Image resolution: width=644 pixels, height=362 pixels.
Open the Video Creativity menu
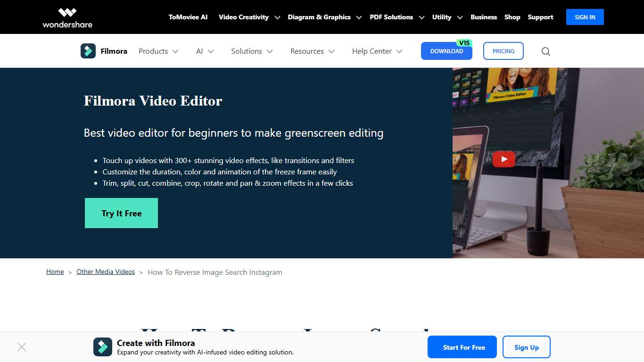pos(243,17)
